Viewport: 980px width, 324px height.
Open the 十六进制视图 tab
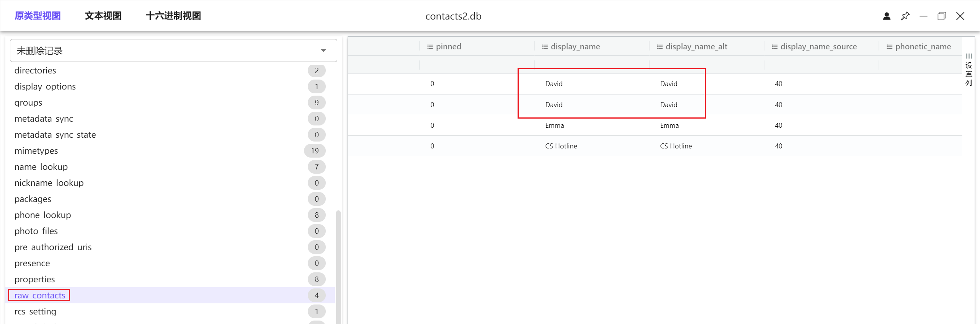click(x=173, y=16)
